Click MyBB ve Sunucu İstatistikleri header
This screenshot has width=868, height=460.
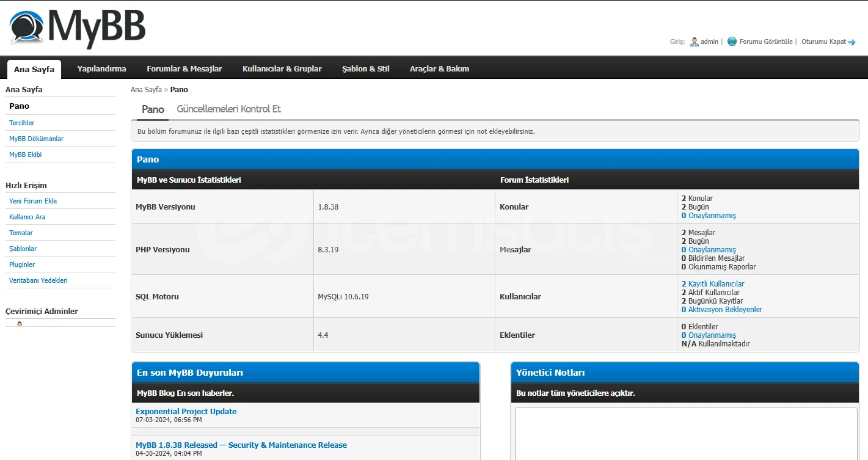(x=189, y=180)
